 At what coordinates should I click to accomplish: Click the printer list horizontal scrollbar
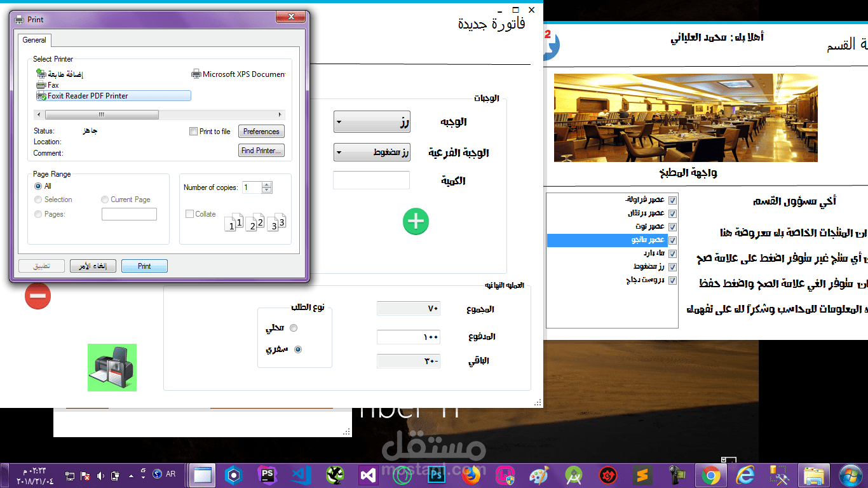[x=101, y=115]
